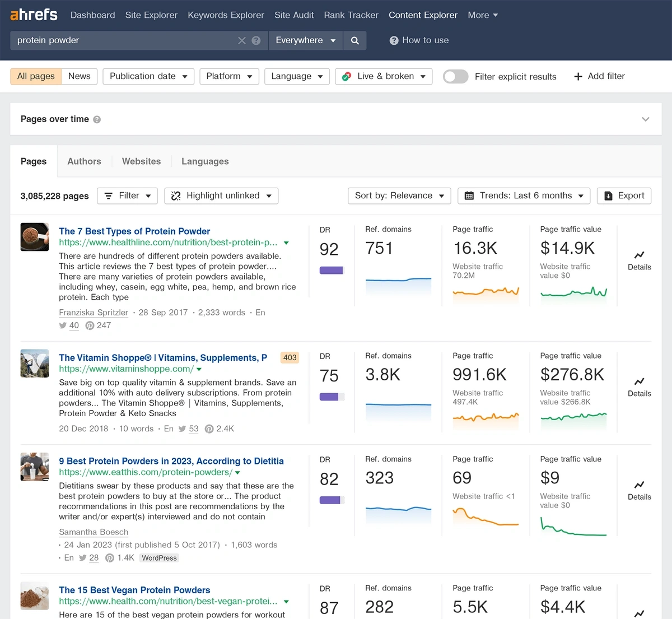Expand eatthis.com URL dropdown arrow

point(237,473)
